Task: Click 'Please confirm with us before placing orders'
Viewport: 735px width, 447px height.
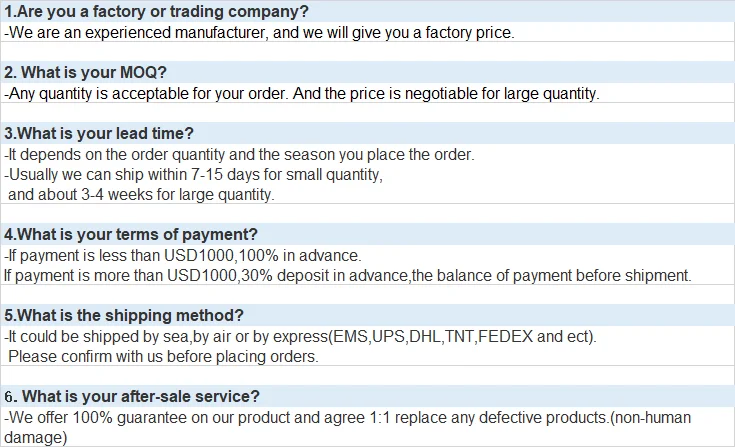Action: coord(164,356)
